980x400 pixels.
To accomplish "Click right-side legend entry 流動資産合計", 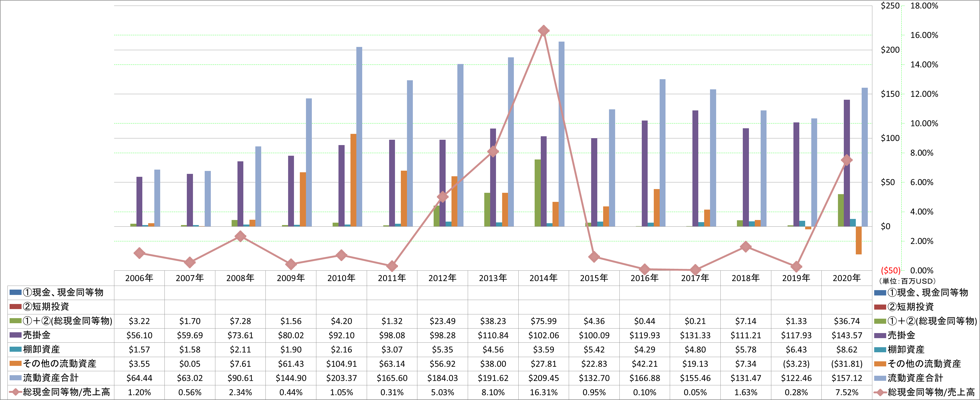I will click(x=909, y=378).
